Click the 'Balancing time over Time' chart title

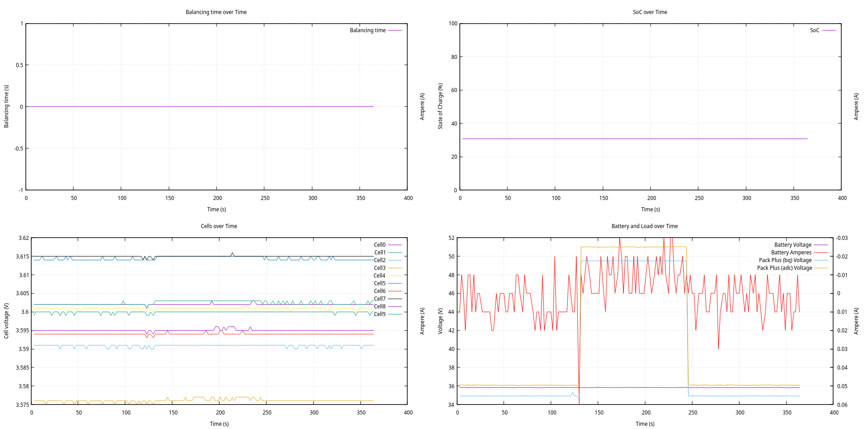pyautogui.click(x=216, y=12)
